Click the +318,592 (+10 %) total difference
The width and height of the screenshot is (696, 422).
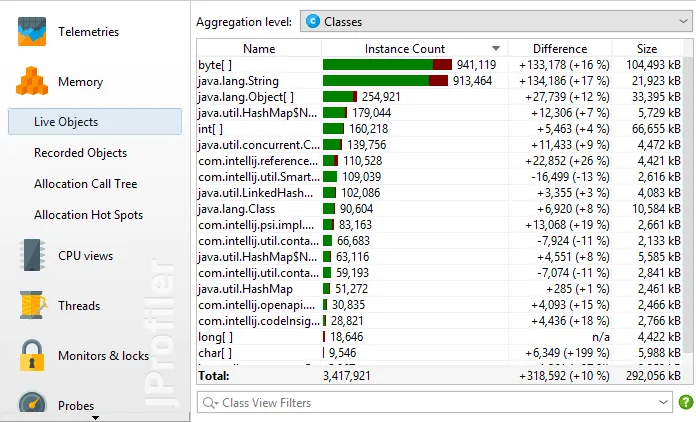[x=564, y=376]
